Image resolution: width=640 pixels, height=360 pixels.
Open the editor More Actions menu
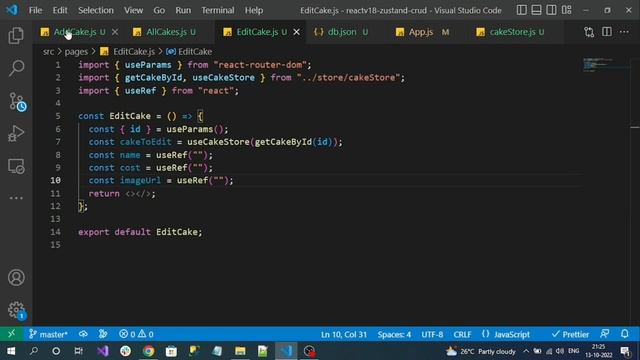[624, 32]
